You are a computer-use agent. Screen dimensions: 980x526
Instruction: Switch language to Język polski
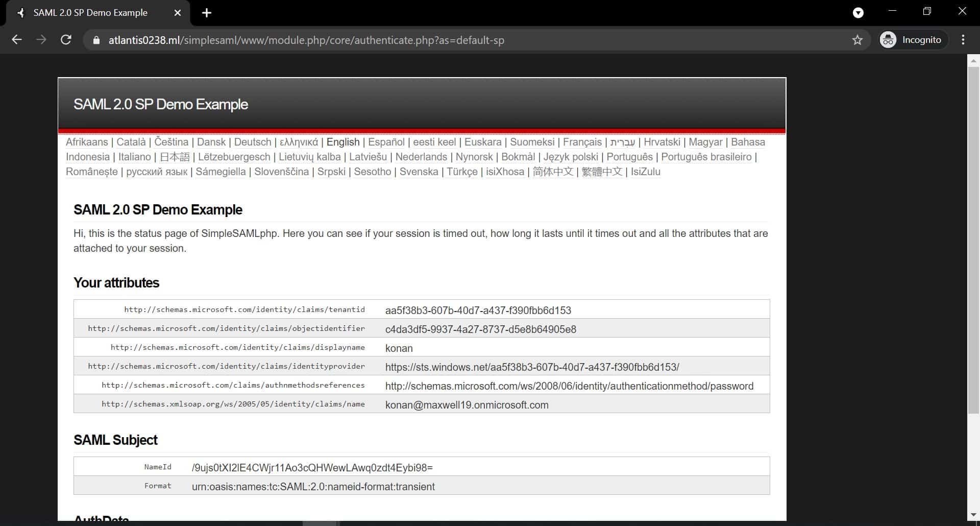(571, 157)
